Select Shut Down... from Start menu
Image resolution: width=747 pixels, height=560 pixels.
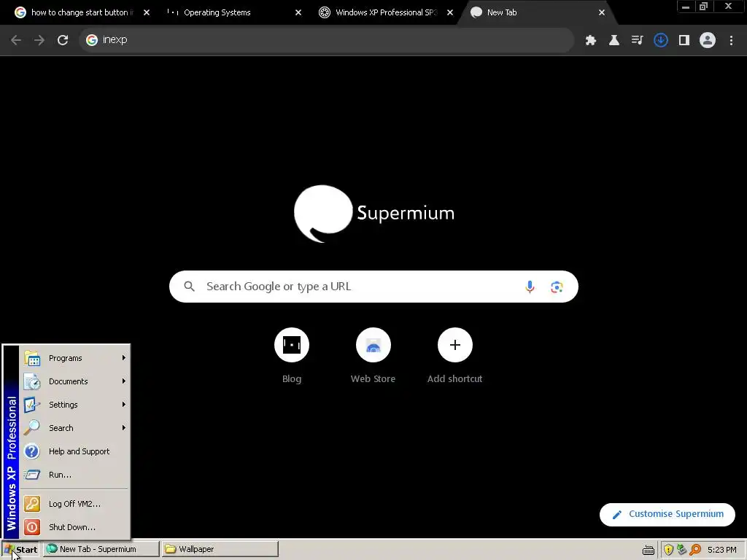(x=75, y=527)
